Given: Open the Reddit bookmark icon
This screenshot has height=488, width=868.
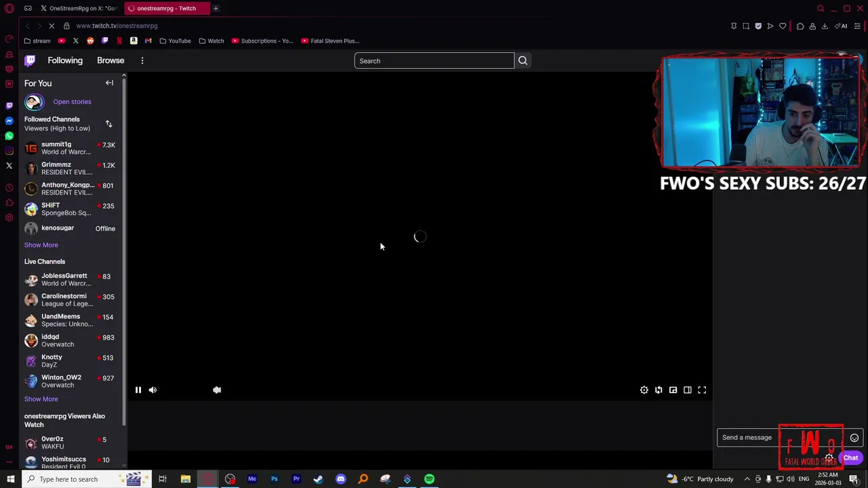Looking at the screenshot, I should coord(90,41).
